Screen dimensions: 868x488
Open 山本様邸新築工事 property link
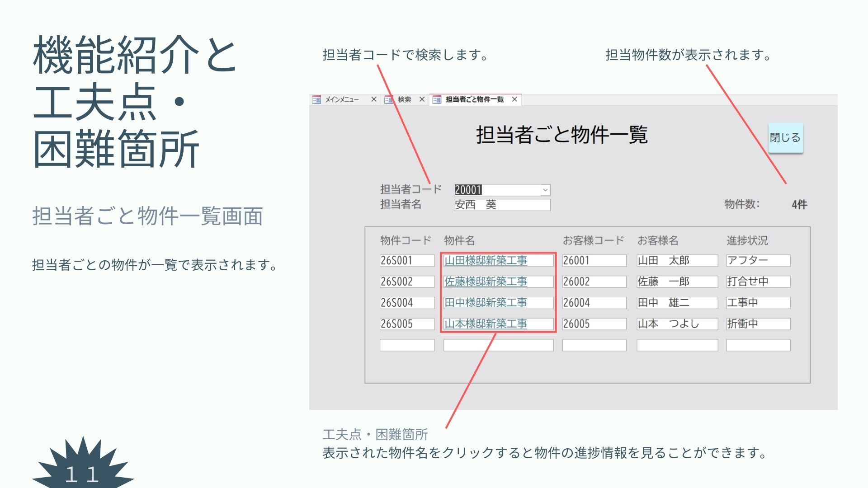tap(486, 324)
